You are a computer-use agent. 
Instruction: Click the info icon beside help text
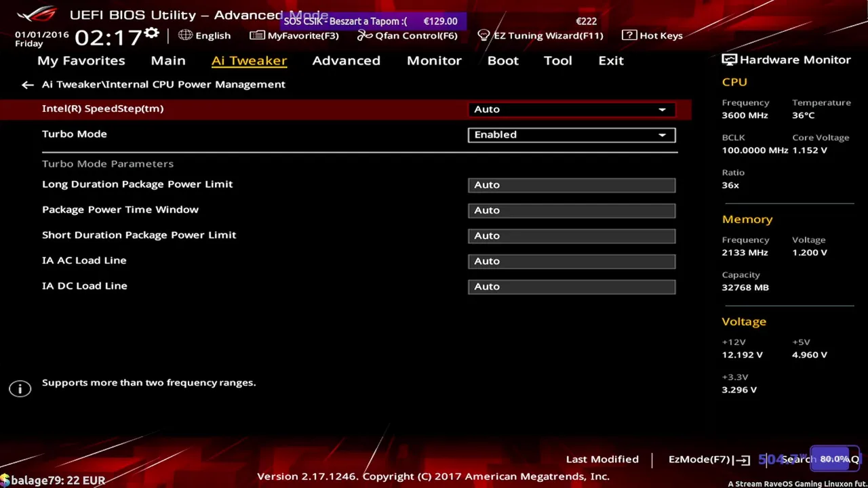click(x=20, y=388)
